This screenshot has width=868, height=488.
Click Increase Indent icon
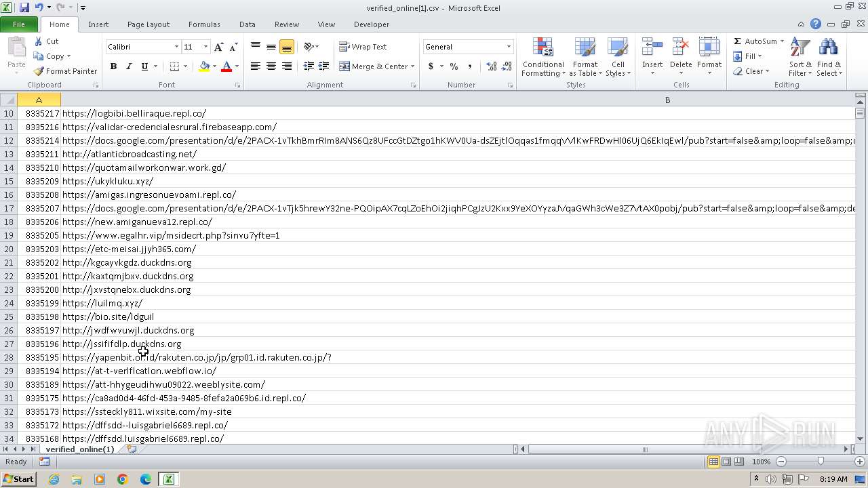click(x=324, y=66)
